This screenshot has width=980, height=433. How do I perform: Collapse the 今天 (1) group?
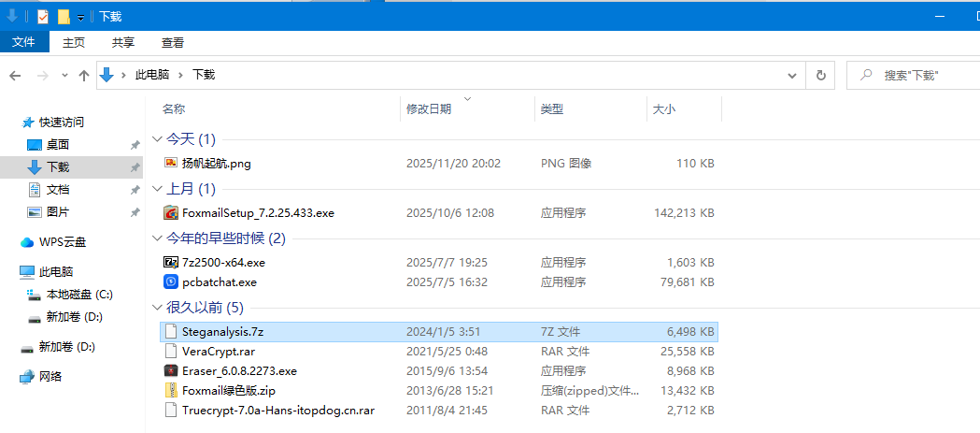157,139
